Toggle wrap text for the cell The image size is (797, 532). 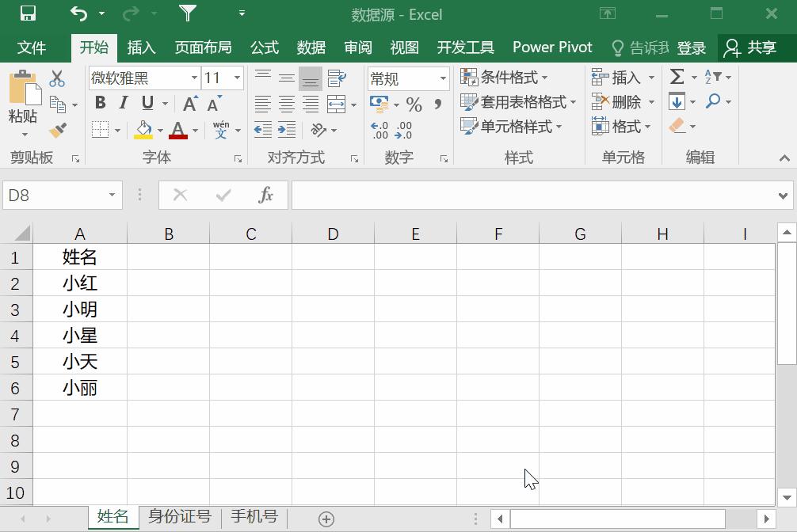(x=336, y=78)
